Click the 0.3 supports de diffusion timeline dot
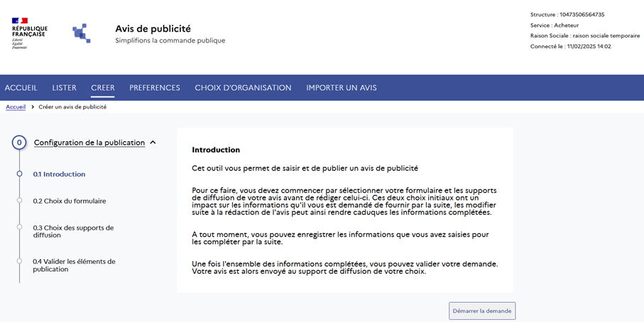 point(19,227)
